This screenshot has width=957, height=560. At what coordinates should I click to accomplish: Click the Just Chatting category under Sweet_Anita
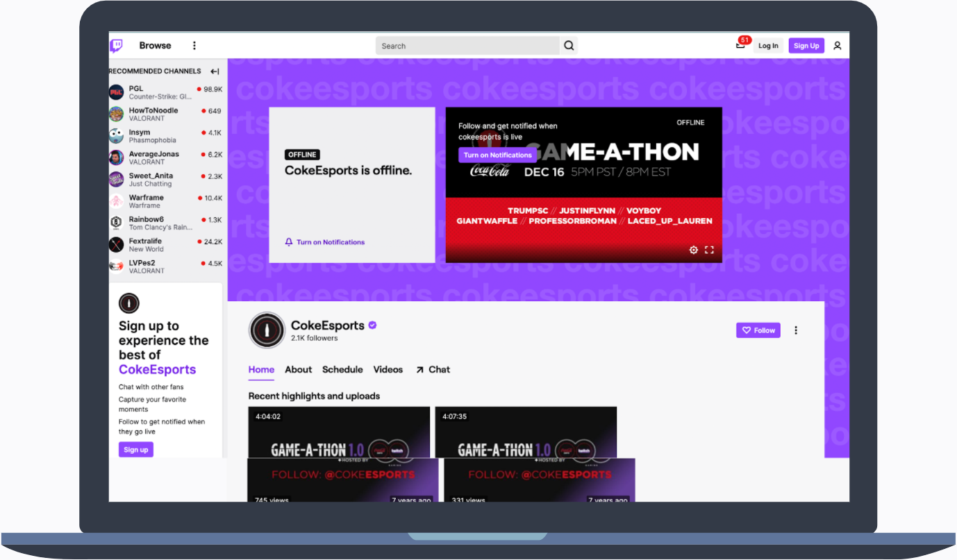click(x=150, y=184)
